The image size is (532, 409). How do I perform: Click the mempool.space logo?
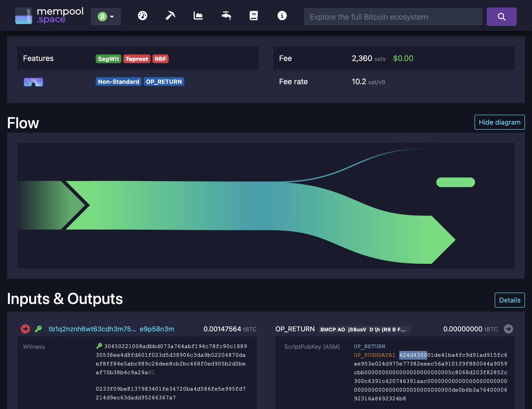point(49,16)
